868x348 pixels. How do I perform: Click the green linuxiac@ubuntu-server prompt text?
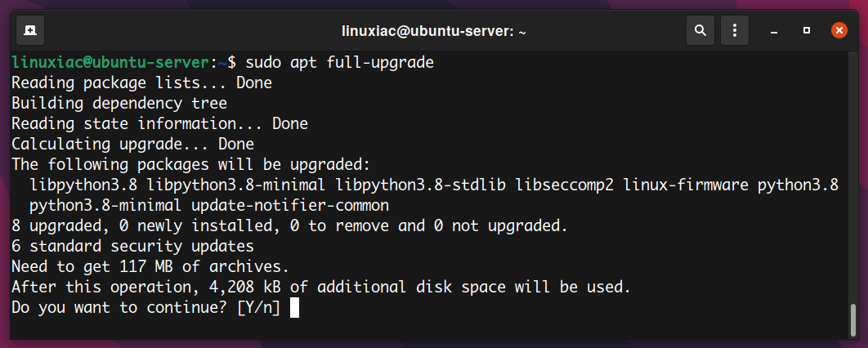[110, 63]
